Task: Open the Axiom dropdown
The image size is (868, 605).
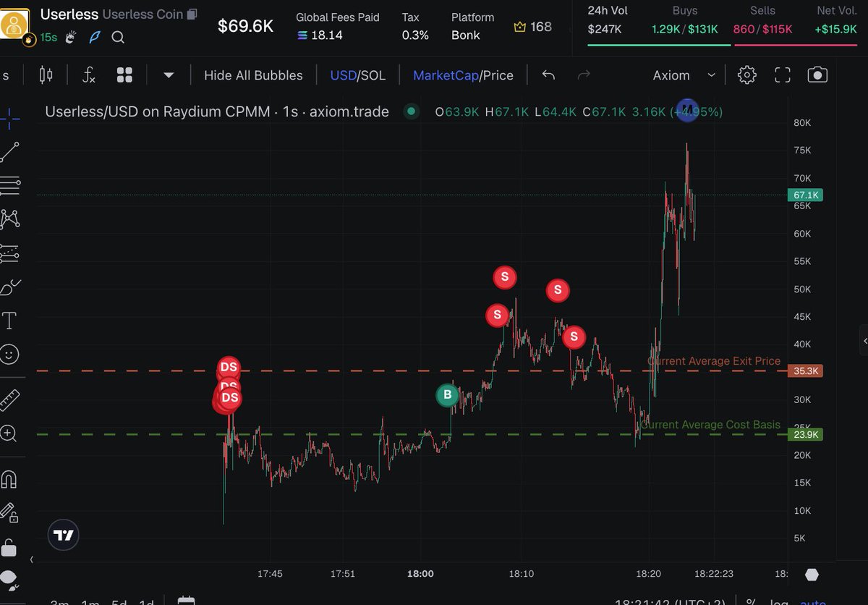Action: pyautogui.click(x=684, y=75)
